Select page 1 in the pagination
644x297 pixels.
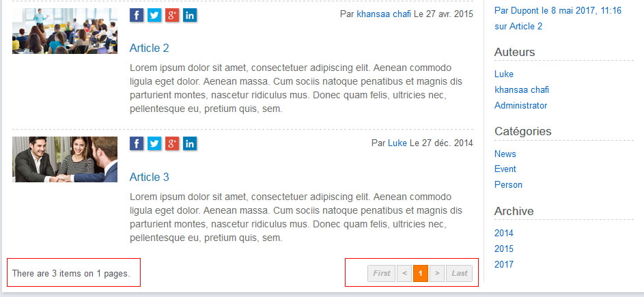coord(421,273)
